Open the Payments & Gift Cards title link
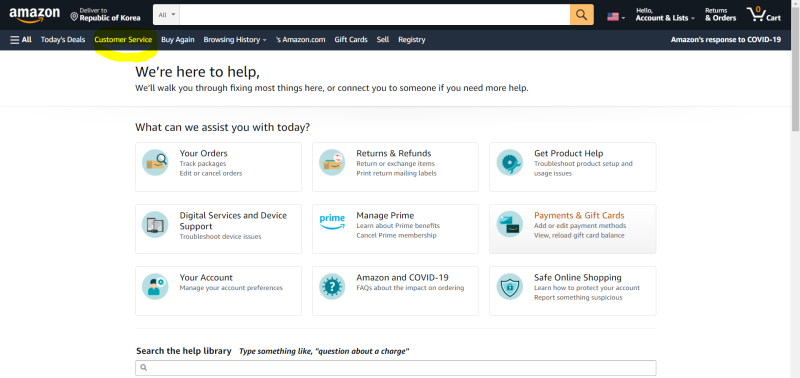Image resolution: width=800 pixels, height=378 pixels. point(579,215)
